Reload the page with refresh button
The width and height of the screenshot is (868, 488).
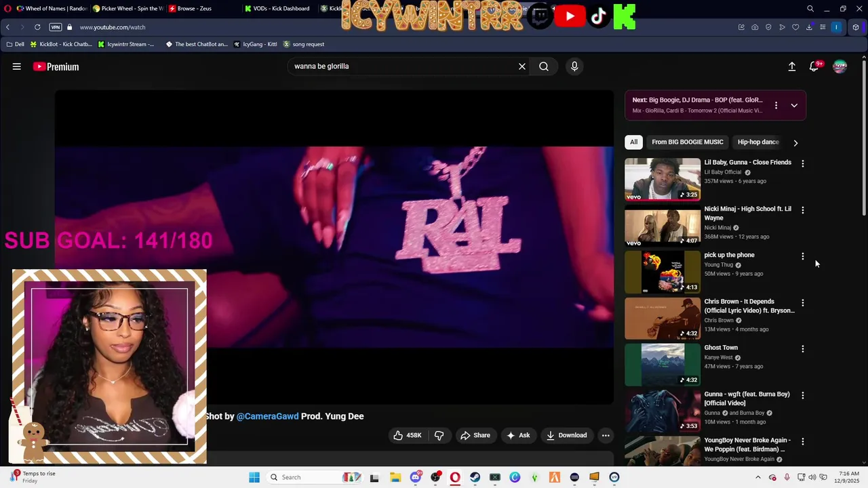coord(37,27)
